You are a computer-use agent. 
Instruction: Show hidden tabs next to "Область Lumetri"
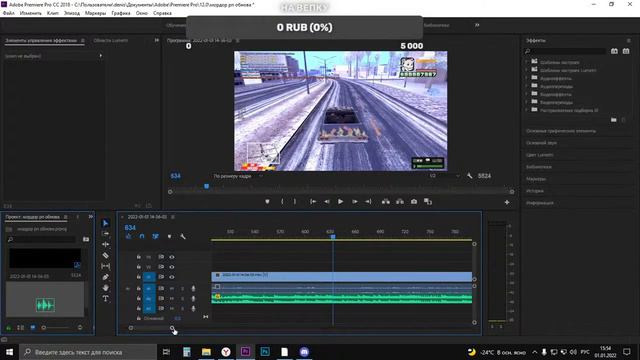click(x=156, y=40)
